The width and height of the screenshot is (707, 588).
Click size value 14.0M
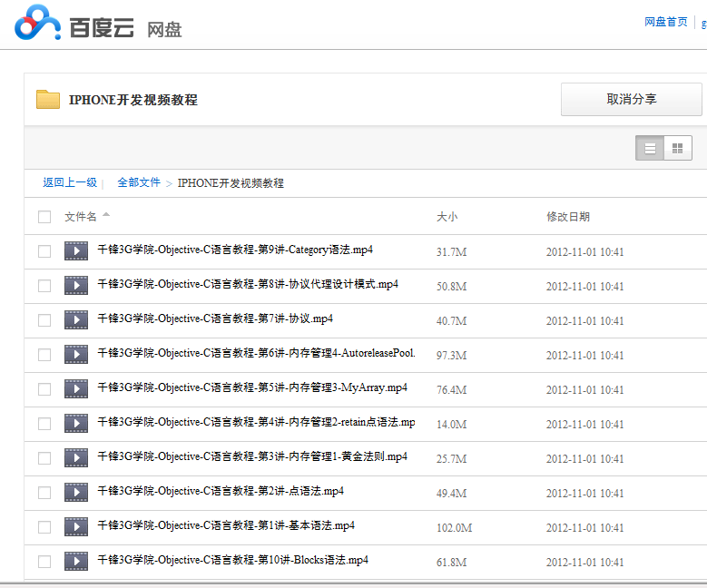451,425
